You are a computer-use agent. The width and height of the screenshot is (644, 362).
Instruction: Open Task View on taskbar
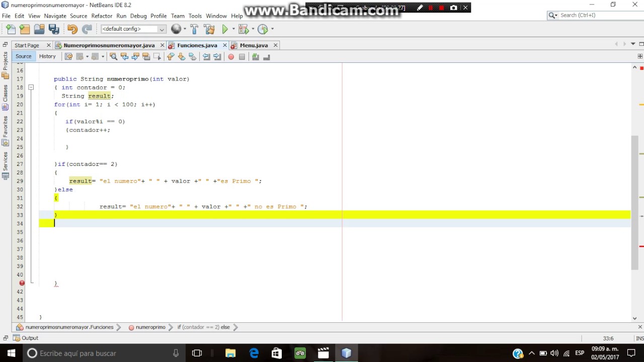click(x=197, y=353)
